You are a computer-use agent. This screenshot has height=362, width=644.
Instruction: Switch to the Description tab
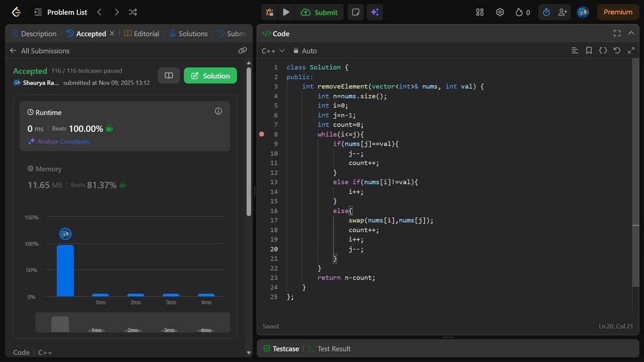34,33
